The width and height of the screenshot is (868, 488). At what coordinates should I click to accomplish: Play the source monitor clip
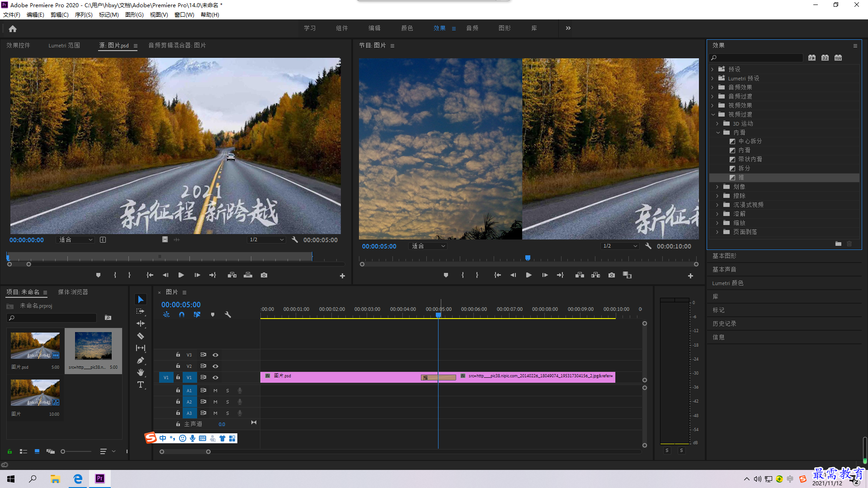(181, 275)
